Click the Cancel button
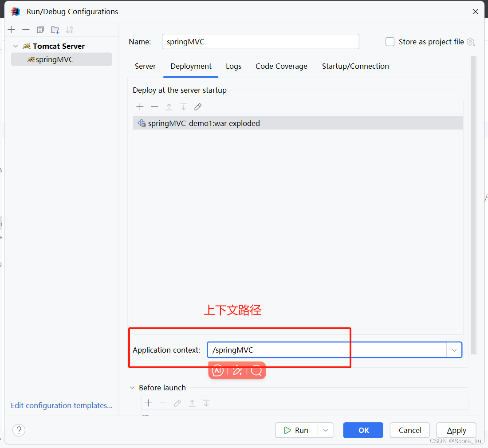Image resolution: width=488 pixels, height=448 pixels. coord(410,430)
